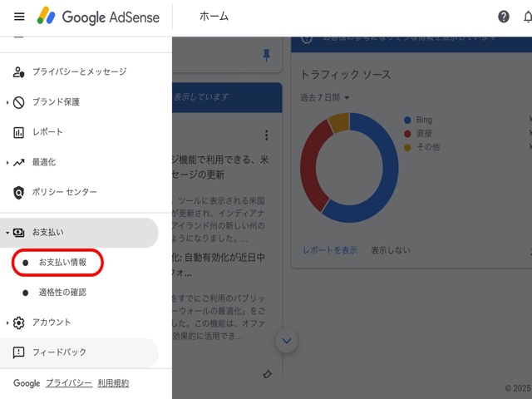Image resolution: width=532 pixels, height=399 pixels.
Task: Toggle the その他 legend entry
Action: click(x=426, y=147)
